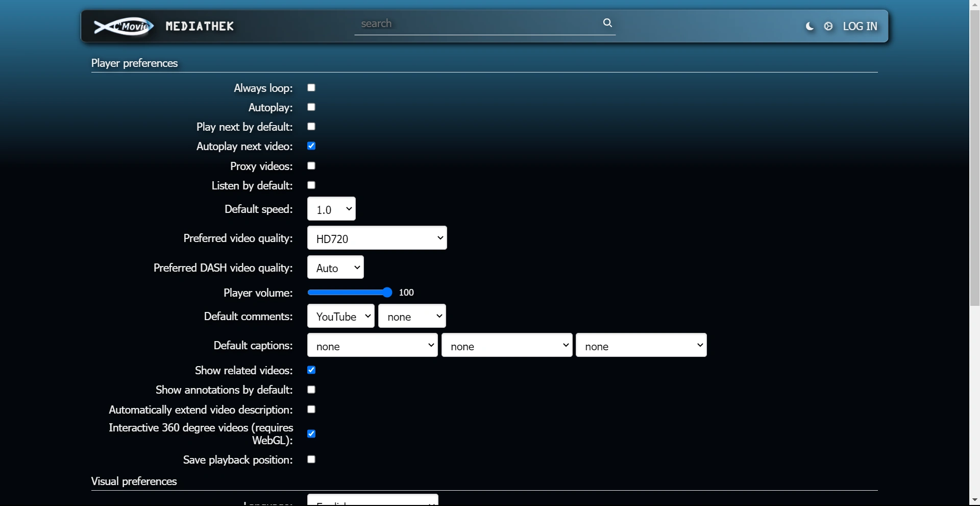Viewport: 980px width, 506px height.
Task: Enable the Always loop checkbox
Action: [311, 88]
